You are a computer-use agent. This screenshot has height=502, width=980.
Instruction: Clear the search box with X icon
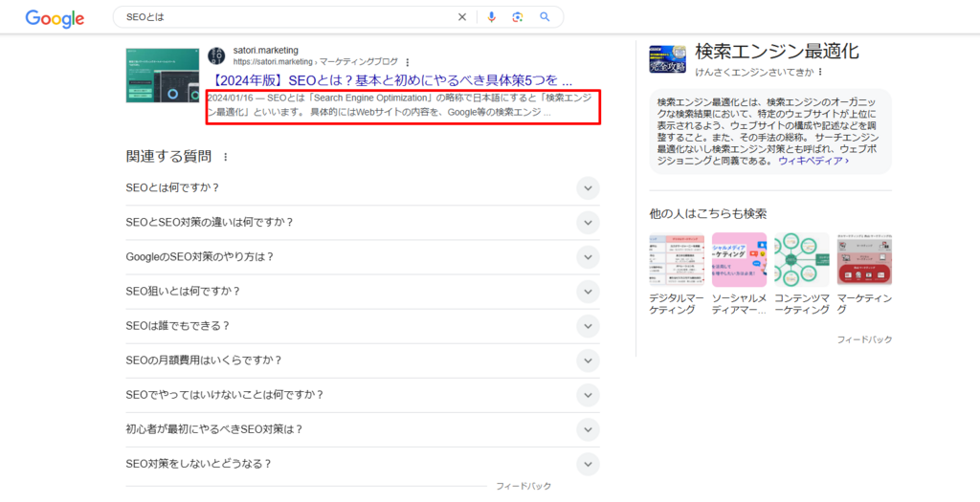462,17
